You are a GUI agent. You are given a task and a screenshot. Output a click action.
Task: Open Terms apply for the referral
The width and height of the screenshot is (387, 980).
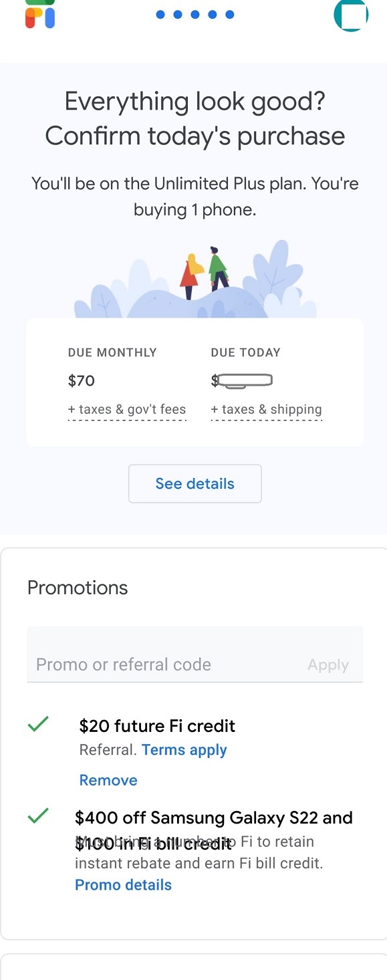click(x=184, y=749)
